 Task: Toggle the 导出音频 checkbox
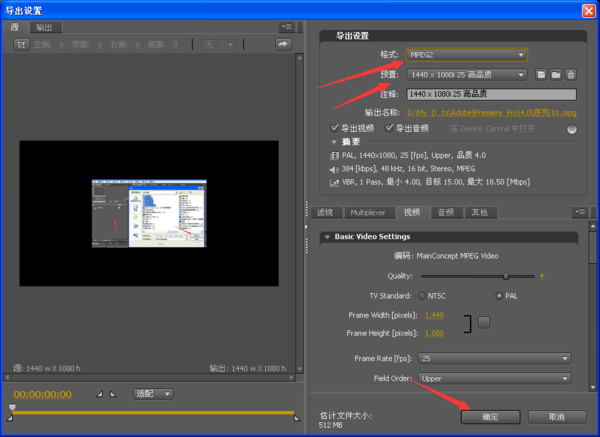click(x=389, y=128)
